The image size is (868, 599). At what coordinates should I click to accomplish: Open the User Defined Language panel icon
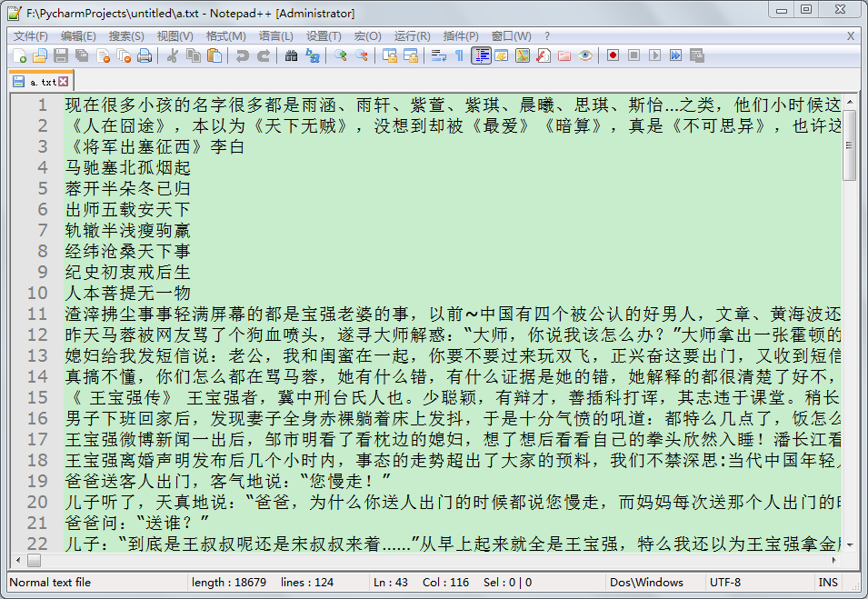click(502, 56)
